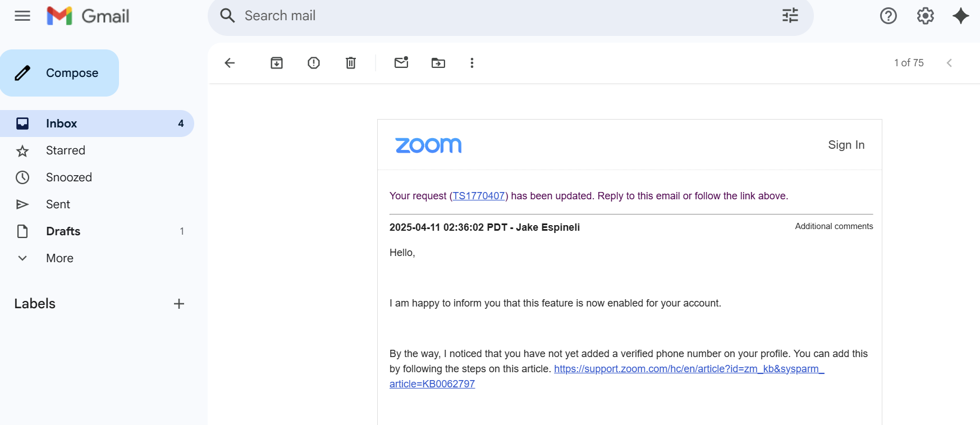The width and height of the screenshot is (980, 425).
Task: Open the Move to folder icon
Action: tap(438, 63)
